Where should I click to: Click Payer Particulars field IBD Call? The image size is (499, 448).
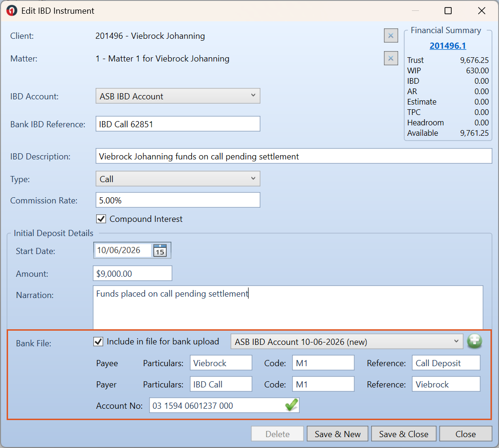(221, 384)
